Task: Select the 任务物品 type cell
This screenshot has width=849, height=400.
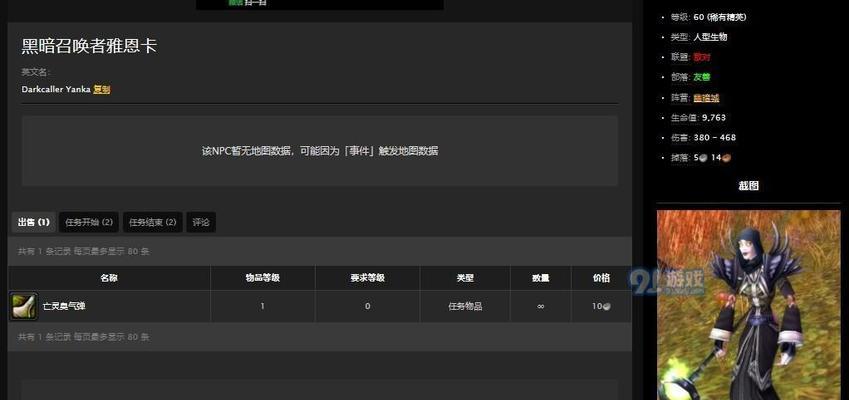Action: [x=465, y=306]
